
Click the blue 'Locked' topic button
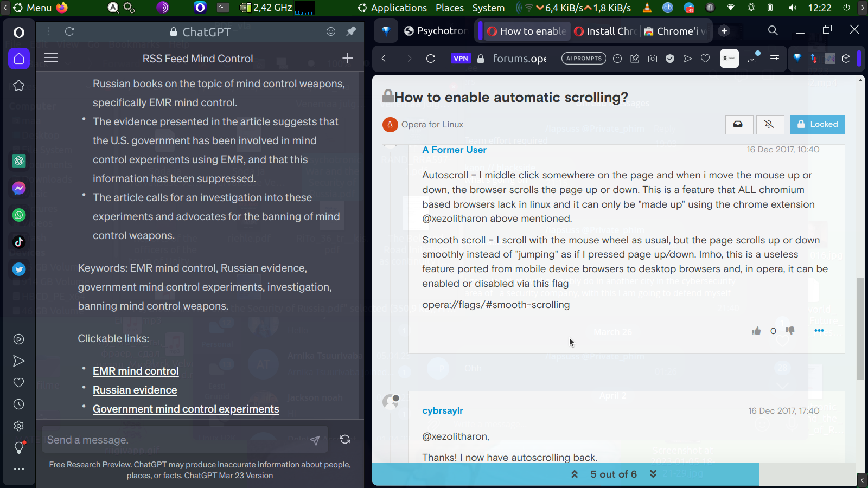818,125
